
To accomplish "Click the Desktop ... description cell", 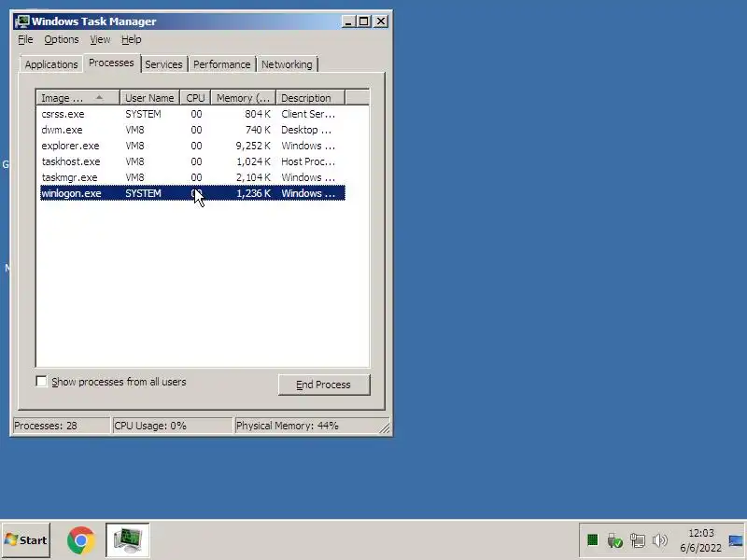I will (x=306, y=130).
